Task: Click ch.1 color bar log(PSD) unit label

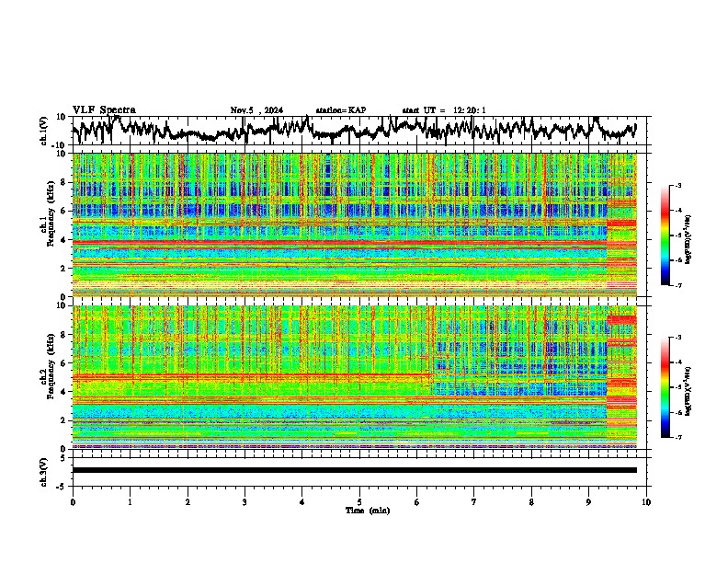Action: click(688, 240)
